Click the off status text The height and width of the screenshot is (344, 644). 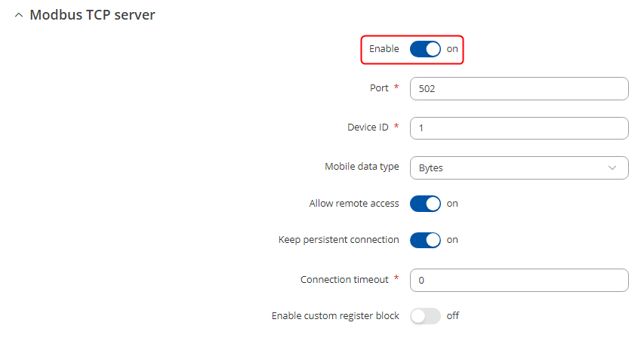pyautogui.click(x=453, y=316)
